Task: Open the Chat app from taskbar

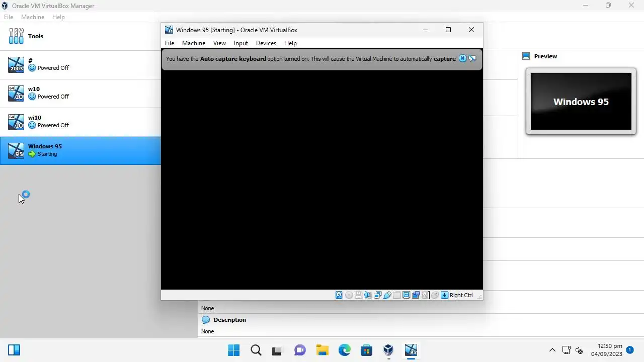Action: click(x=300, y=350)
